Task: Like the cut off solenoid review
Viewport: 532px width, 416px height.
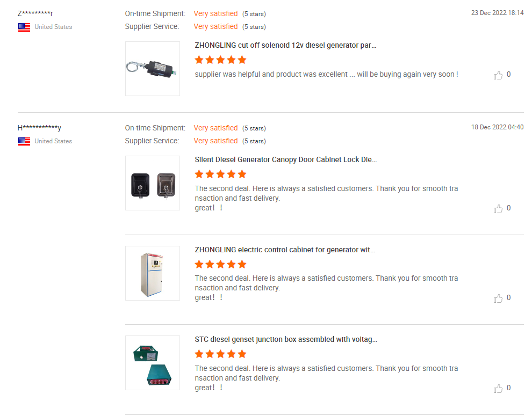Action: tap(498, 75)
